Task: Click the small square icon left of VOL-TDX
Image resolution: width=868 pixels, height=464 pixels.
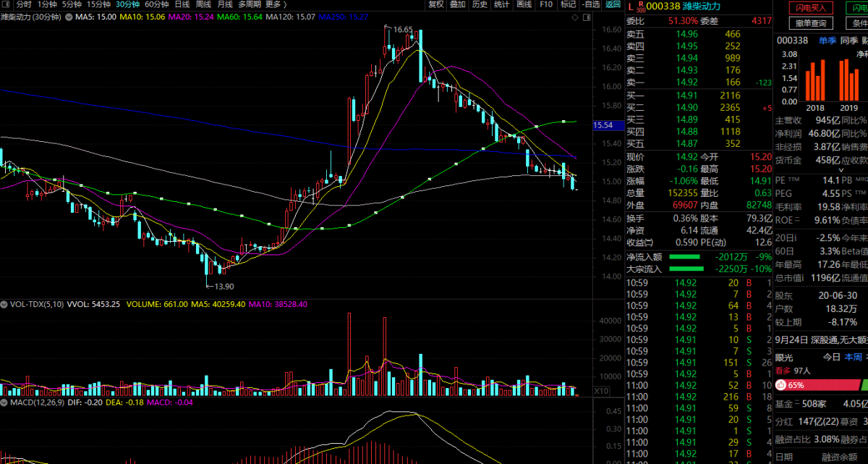Action: (4, 305)
